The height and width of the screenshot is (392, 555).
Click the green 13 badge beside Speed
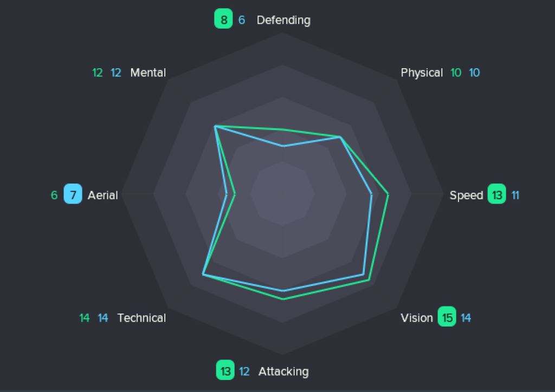coord(497,195)
